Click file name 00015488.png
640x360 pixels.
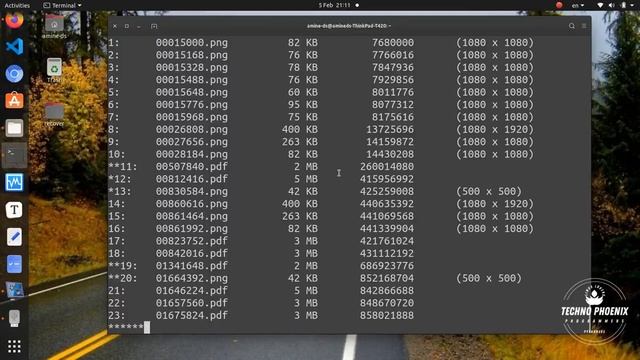click(191, 80)
